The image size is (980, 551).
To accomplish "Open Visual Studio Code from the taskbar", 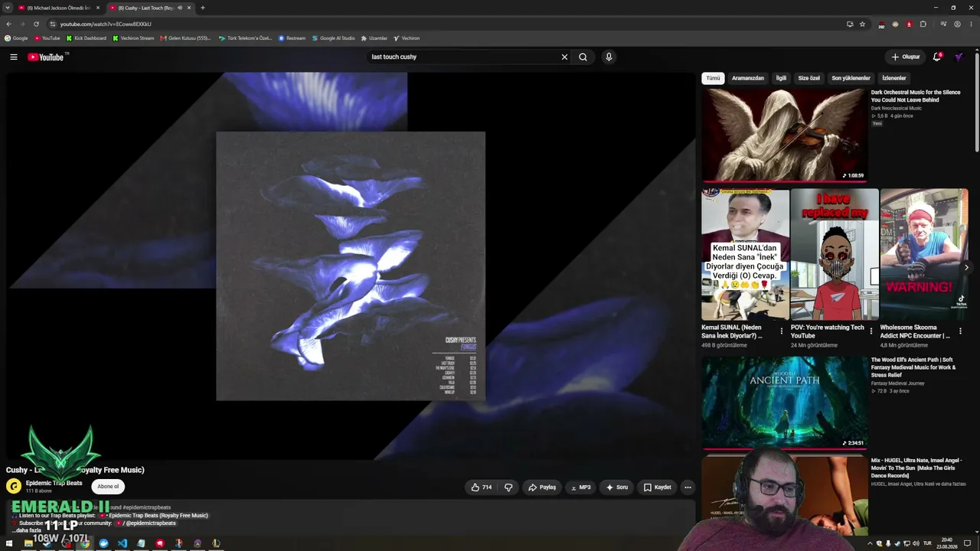I will [x=122, y=543].
